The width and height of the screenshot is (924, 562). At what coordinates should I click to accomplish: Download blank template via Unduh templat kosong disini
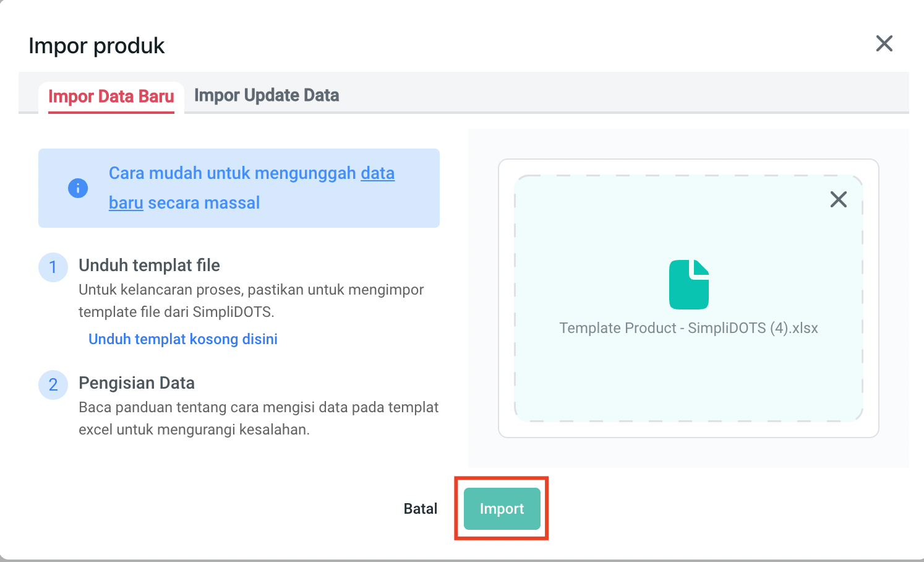click(x=183, y=339)
